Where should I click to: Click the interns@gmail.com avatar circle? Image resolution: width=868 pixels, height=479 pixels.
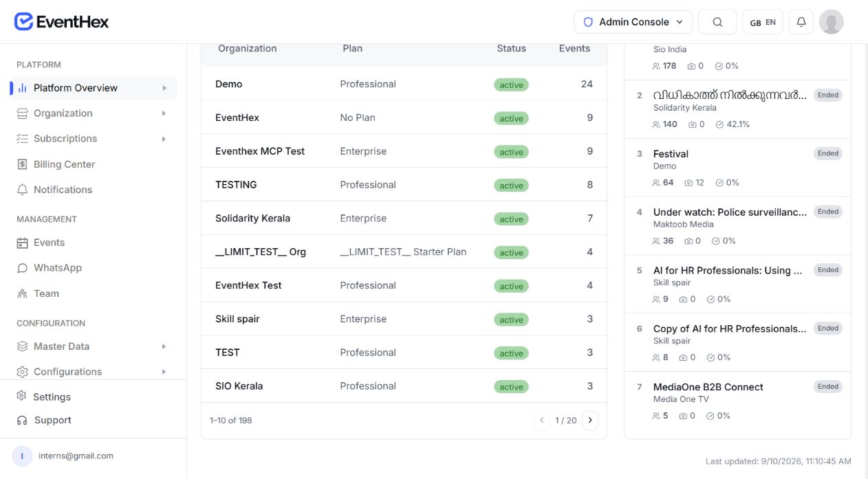[22, 456]
